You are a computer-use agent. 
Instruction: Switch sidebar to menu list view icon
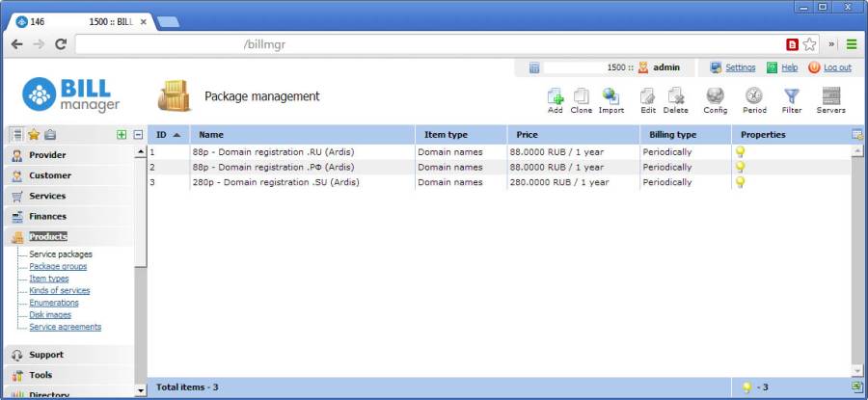(17, 134)
